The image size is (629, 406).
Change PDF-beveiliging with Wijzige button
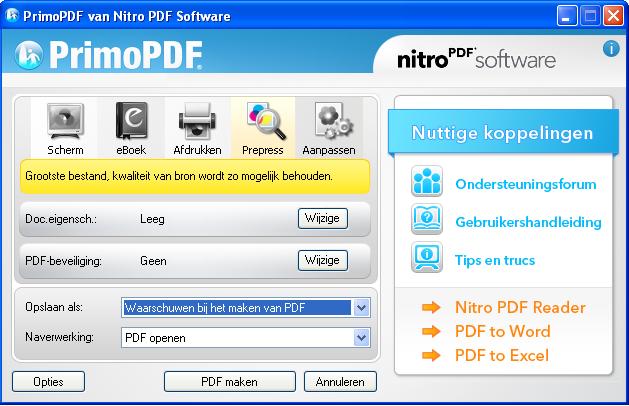(x=322, y=260)
